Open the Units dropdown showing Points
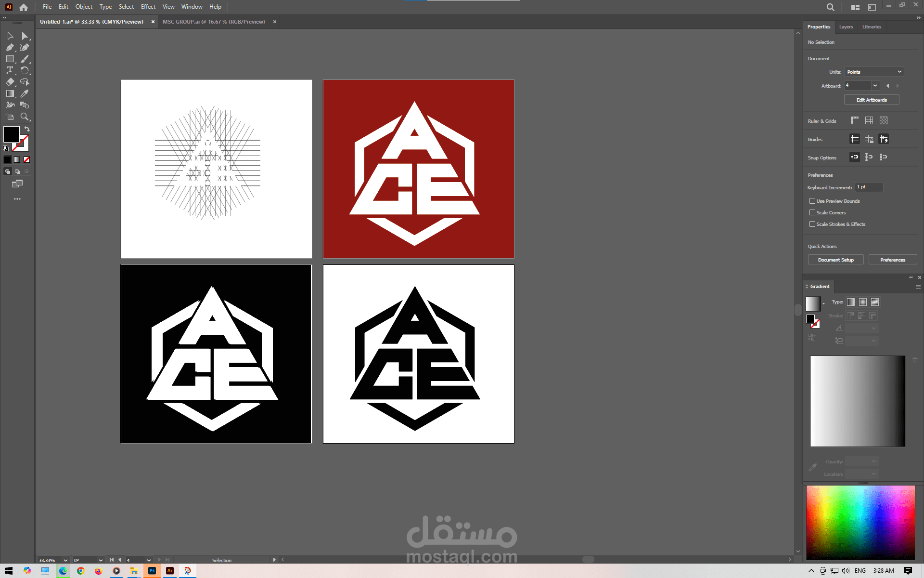 click(x=874, y=72)
